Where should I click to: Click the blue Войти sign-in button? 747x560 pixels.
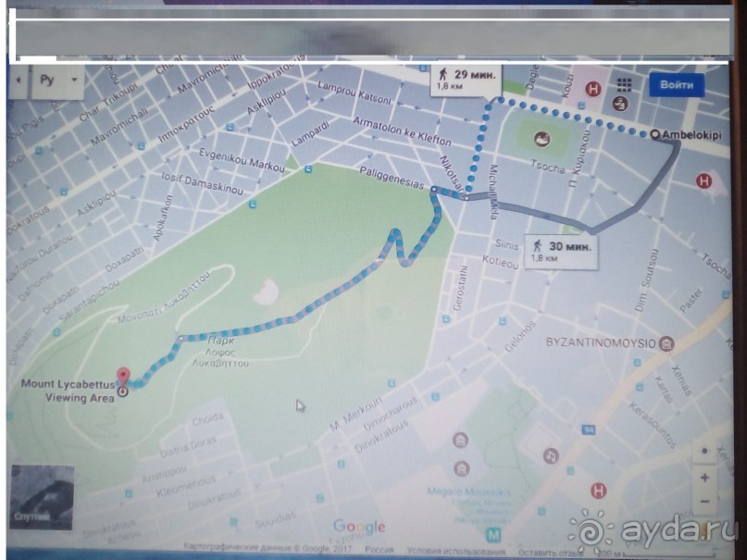click(676, 85)
